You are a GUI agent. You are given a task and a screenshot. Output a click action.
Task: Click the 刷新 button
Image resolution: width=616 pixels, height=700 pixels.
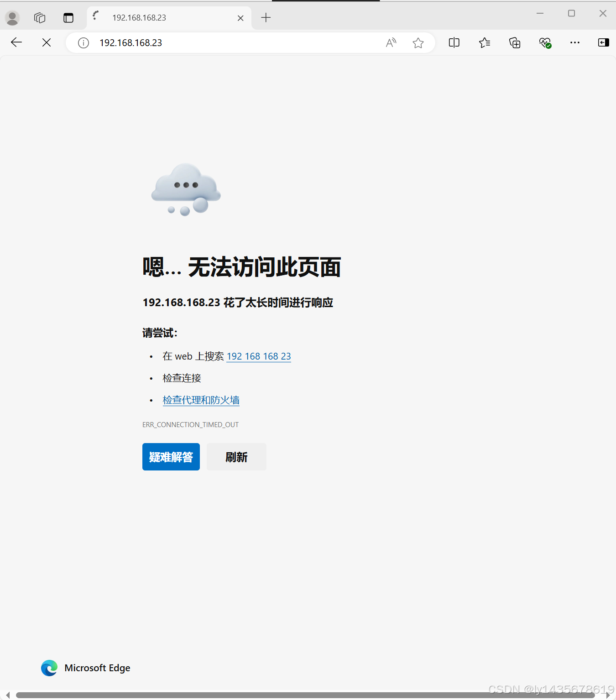tap(236, 457)
